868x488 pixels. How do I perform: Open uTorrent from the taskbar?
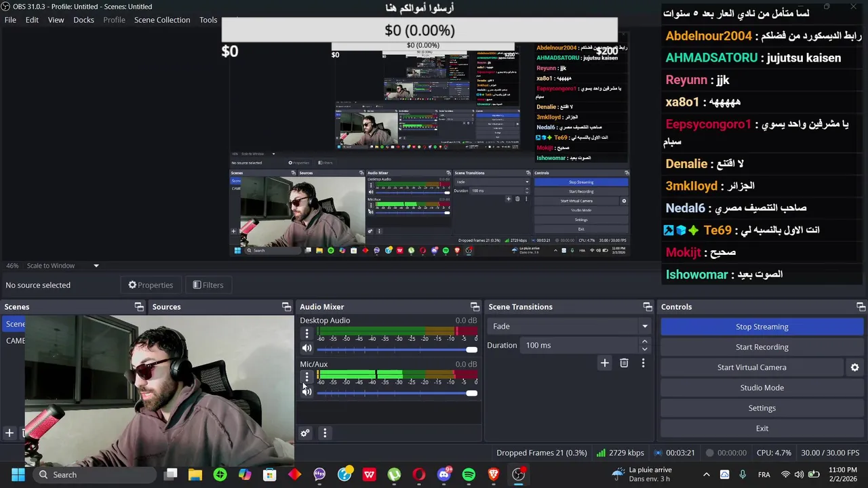pos(394,474)
